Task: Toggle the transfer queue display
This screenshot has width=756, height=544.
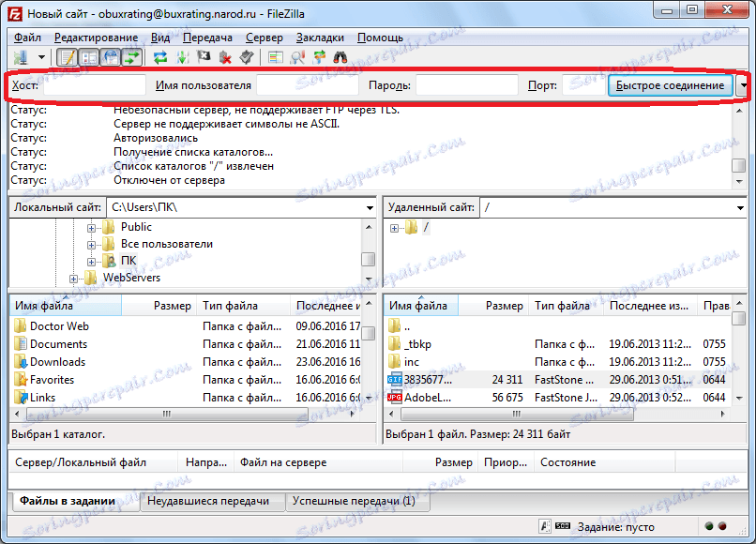Action: [131, 57]
